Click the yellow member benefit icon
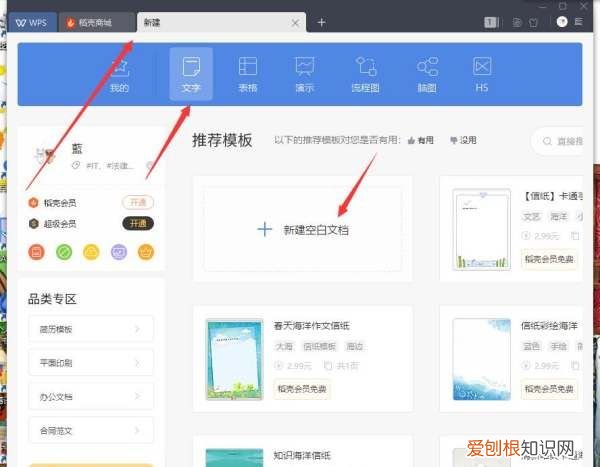600x467 pixels. (91, 252)
